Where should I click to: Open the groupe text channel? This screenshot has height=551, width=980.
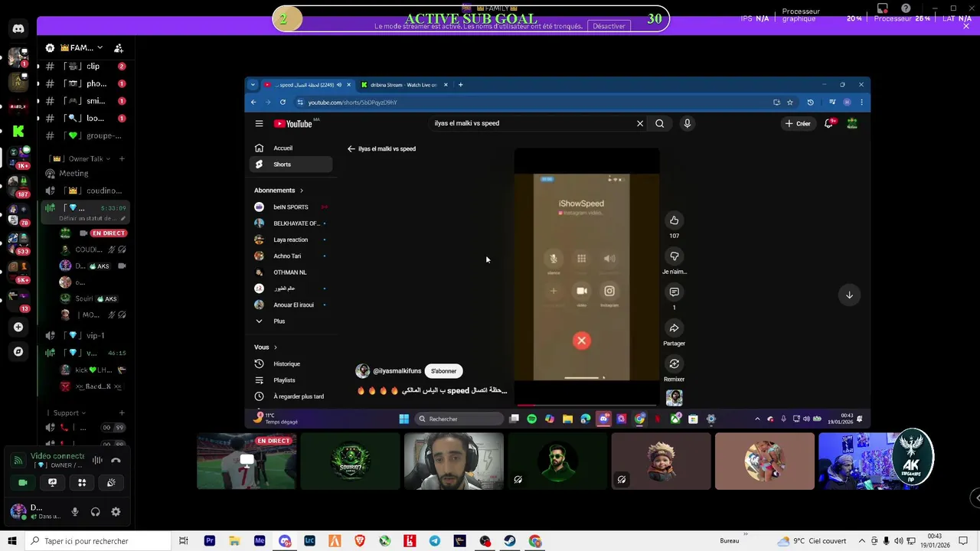pos(84,135)
